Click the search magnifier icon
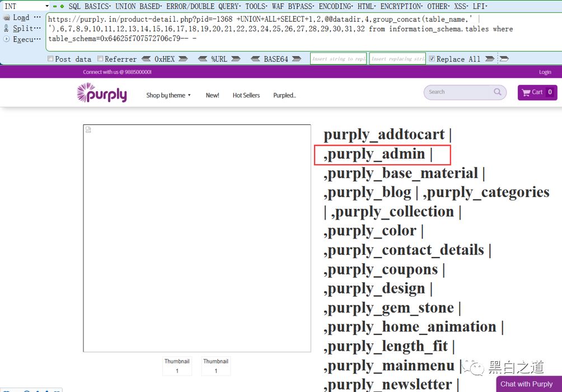The width and height of the screenshot is (562, 392). 498,92
